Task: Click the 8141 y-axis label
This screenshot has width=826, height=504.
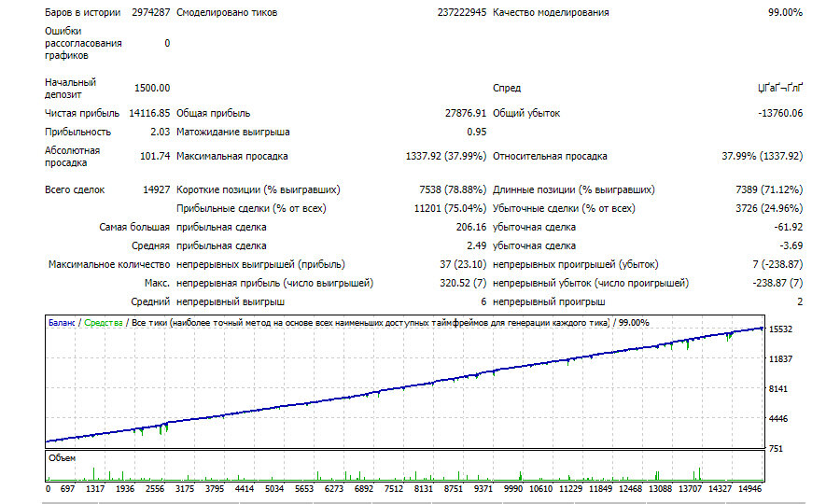Action: click(778, 388)
